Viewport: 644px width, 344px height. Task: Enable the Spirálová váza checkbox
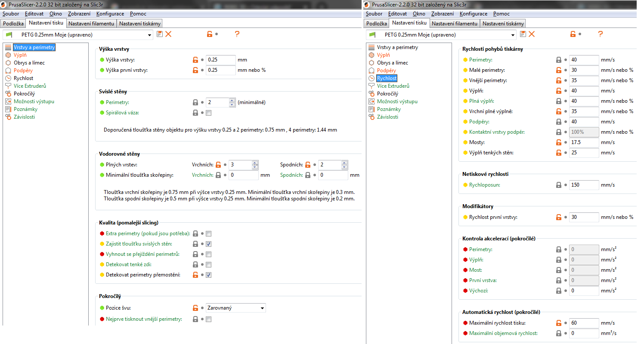click(209, 113)
